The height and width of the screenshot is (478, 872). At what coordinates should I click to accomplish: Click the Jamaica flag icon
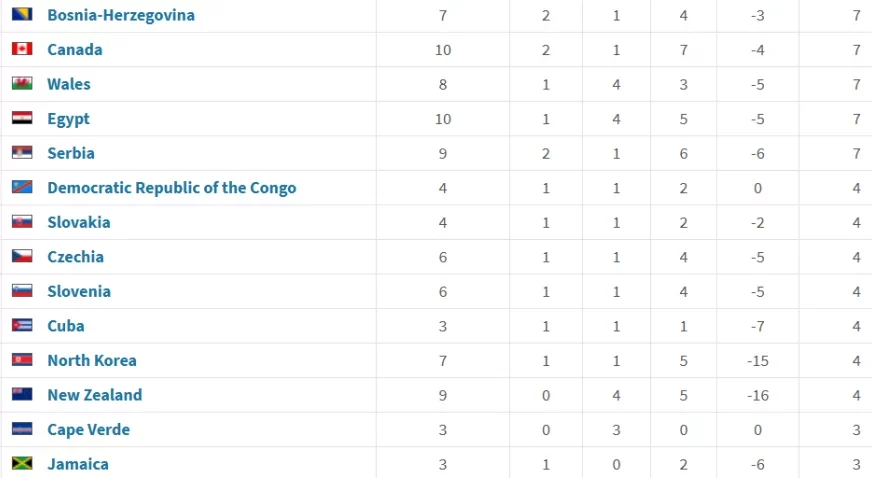22,463
